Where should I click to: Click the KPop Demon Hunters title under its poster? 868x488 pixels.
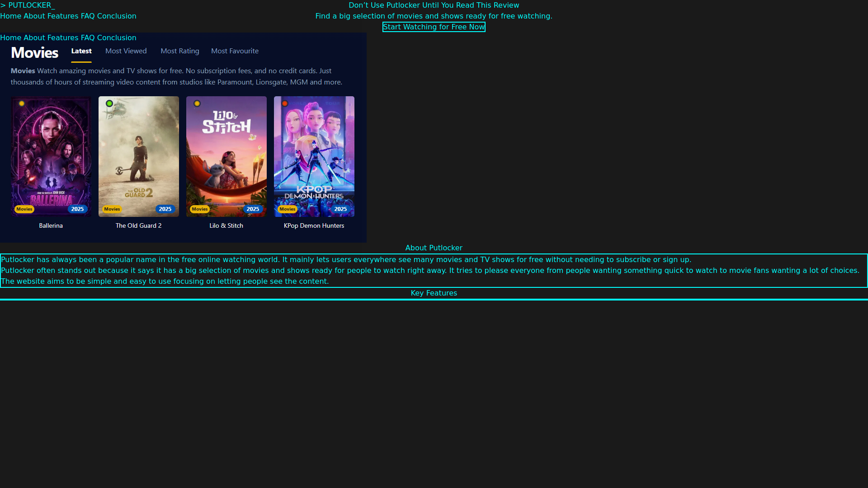(x=314, y=225)
